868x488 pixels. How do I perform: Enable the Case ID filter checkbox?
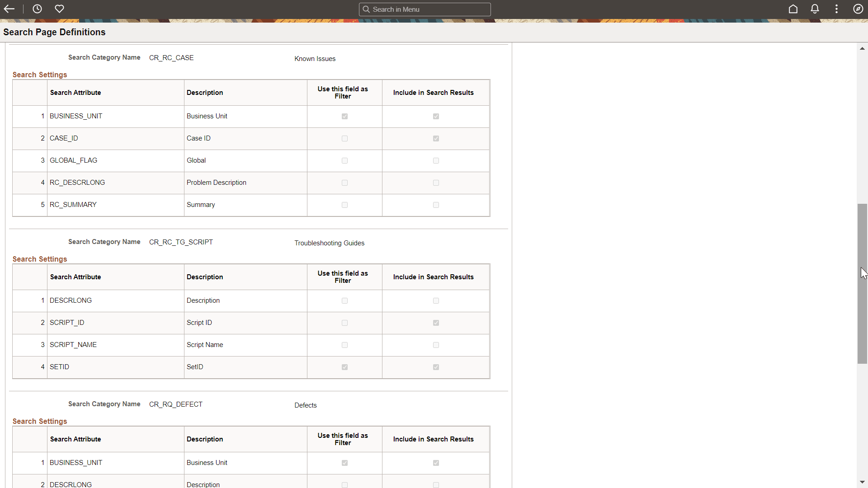[x=344, y=138]
